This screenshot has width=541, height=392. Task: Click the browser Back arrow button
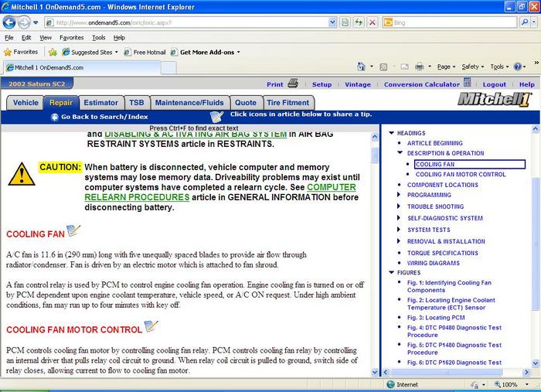click(9, 22)
